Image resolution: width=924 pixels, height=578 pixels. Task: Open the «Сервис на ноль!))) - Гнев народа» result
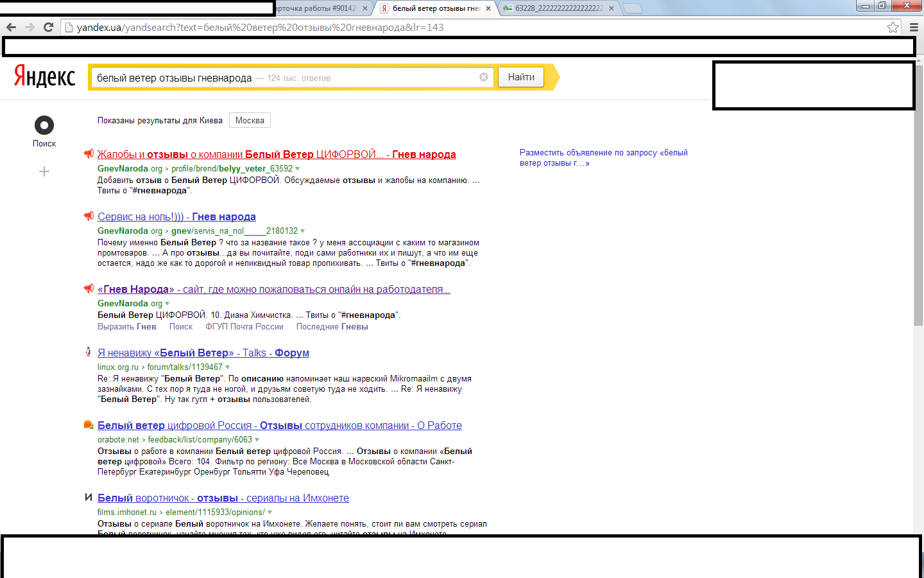coord(176,216)
